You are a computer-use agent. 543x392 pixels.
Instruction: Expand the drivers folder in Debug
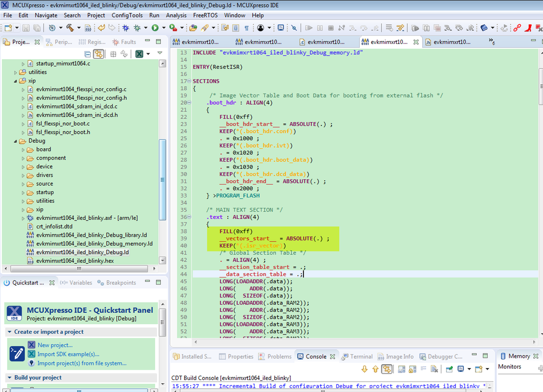tap(23, 175)
